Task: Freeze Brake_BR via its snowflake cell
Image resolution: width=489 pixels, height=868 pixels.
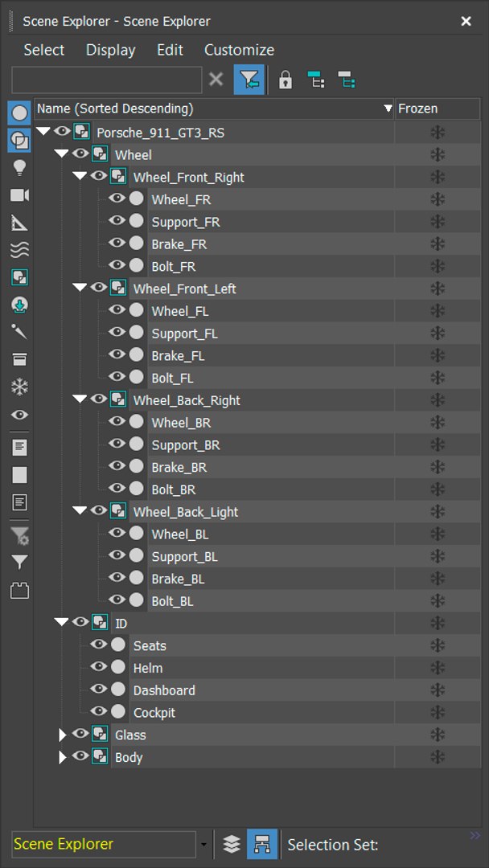Action: tap(438, 467)
